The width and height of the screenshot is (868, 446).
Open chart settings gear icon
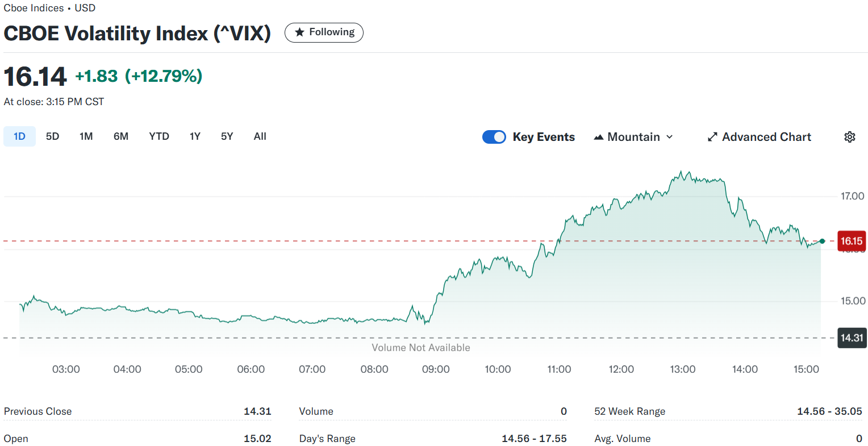(849, 137)
